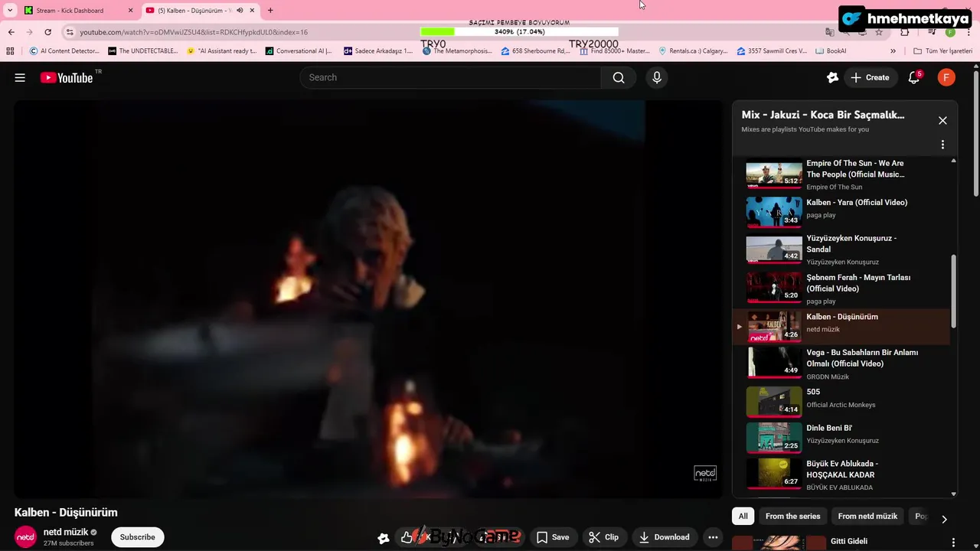Open the AI Content Detector bookmark
Image resolution: width=980 pixels, height=551 pixels.
(x=64, y=51)
